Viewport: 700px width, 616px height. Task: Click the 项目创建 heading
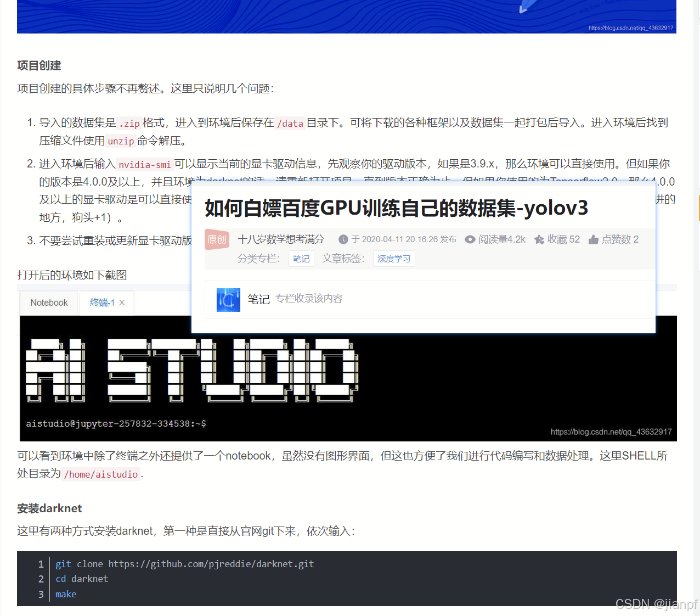coord(39,65)
